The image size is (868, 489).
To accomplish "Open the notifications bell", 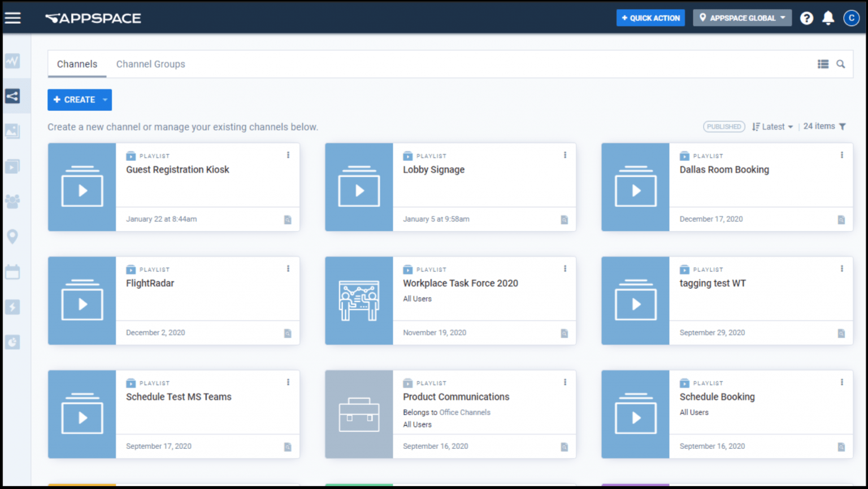I will 828,18.
